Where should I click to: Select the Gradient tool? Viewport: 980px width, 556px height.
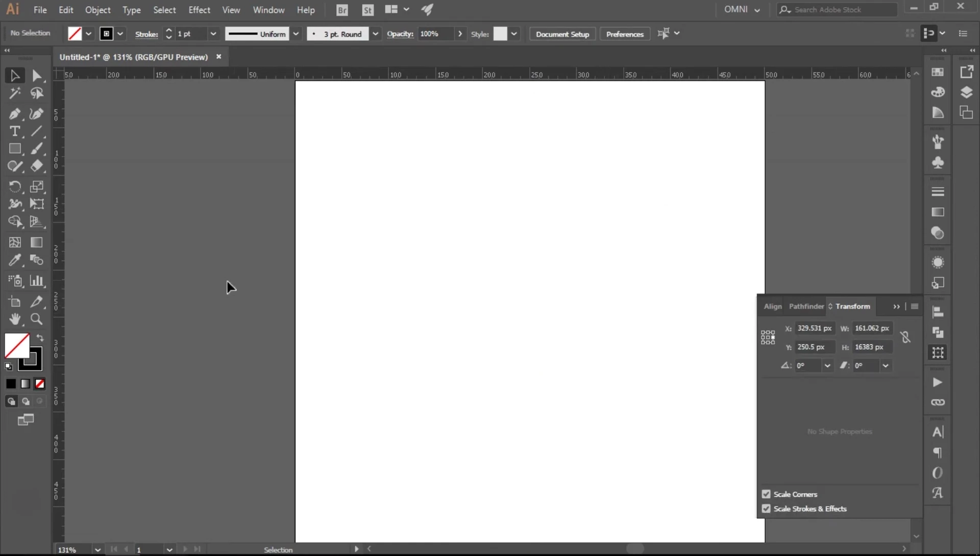tap(36, 242)
